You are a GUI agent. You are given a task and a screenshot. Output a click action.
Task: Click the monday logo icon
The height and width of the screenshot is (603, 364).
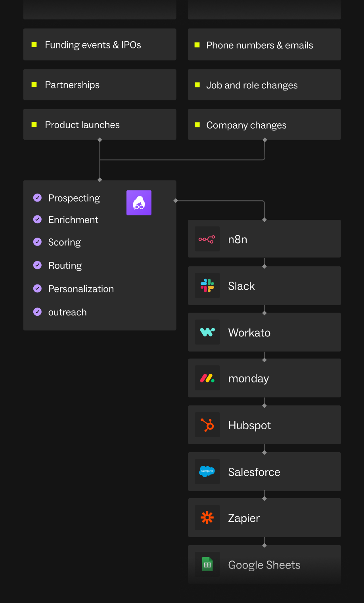[207, 378]
